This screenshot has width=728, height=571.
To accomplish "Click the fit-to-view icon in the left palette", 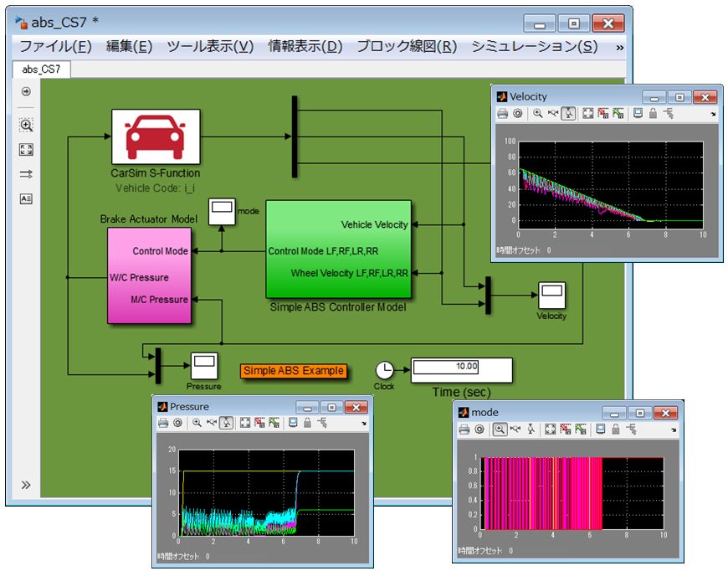I will [x=26, y=149].
